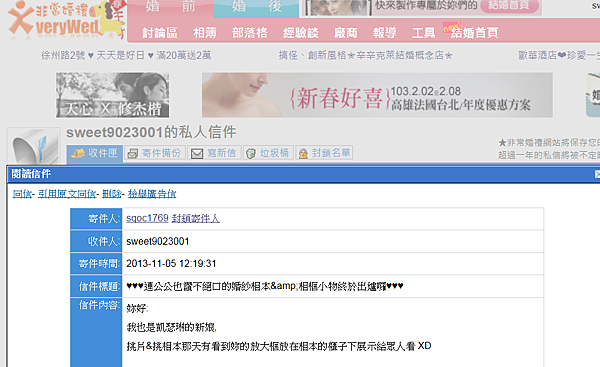Switch to the 寄件備份 sent tab

[x=155, y=153]
